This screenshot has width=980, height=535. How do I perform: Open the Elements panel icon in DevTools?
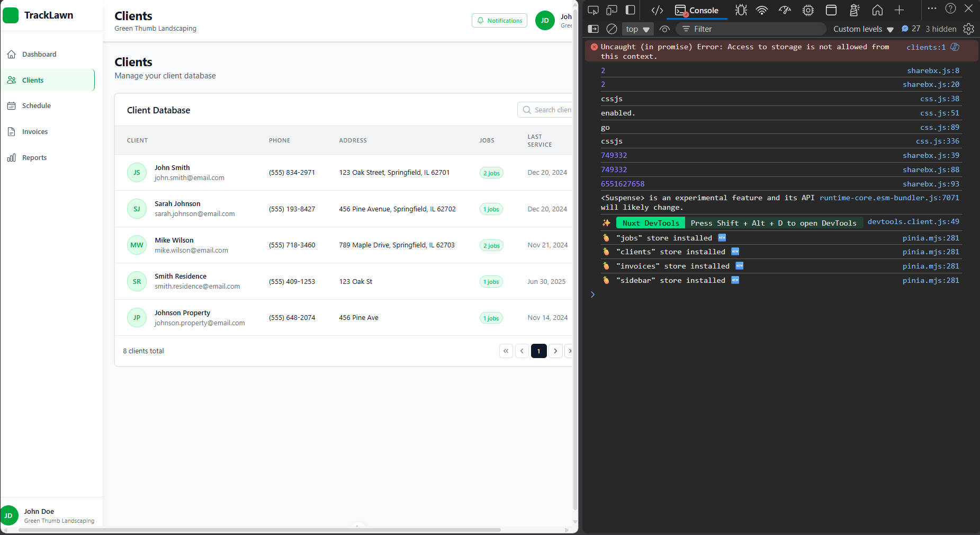point(657,10)
